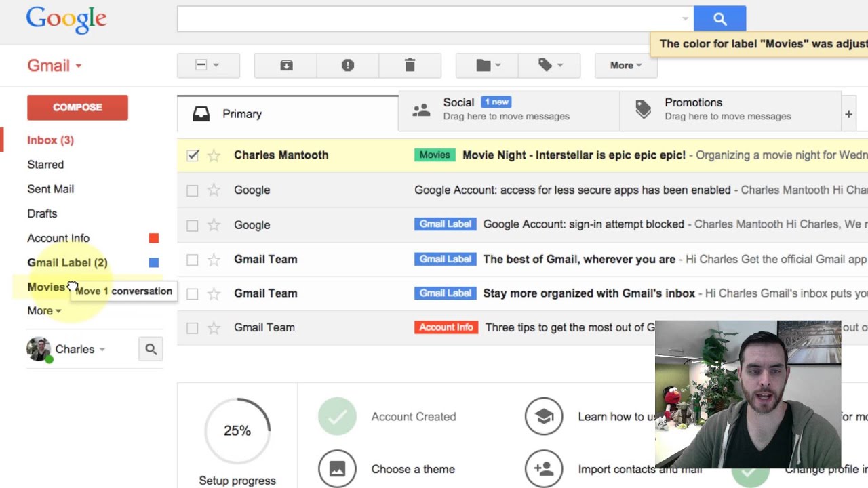Open the Gmail product dropdown
868x488 pixels.
[54, 66]
